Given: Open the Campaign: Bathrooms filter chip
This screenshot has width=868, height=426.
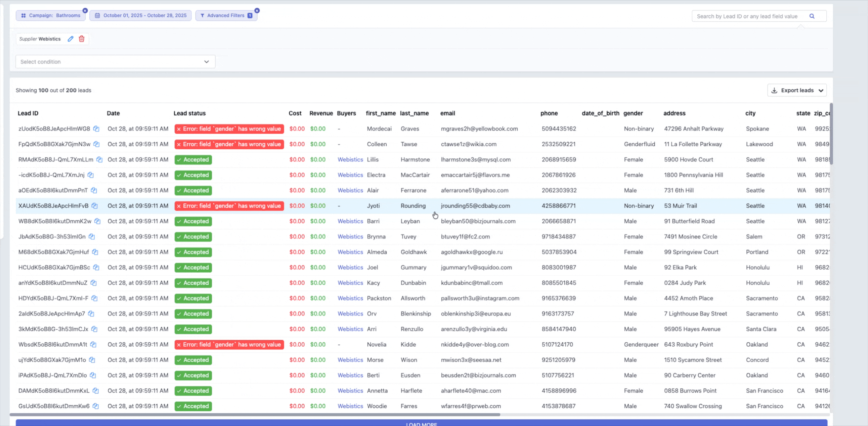Looking at the screenshot, I should tap(50, 15).
